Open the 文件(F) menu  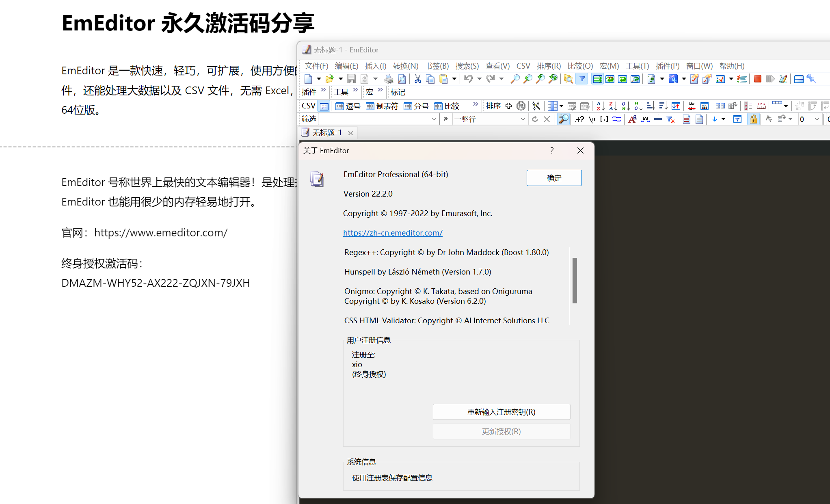pyautogui.click(x=316, y=66)
